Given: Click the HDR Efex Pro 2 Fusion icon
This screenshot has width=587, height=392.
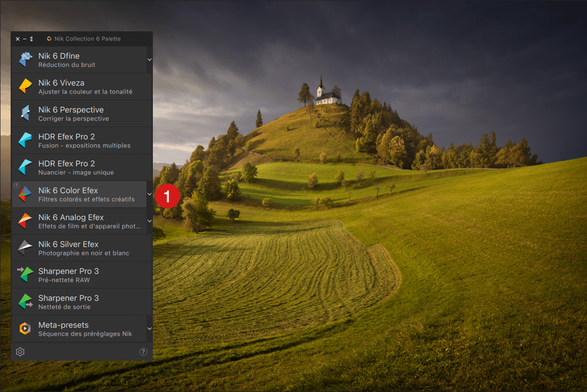Looking at the screenshot, I should pos(26,140).
